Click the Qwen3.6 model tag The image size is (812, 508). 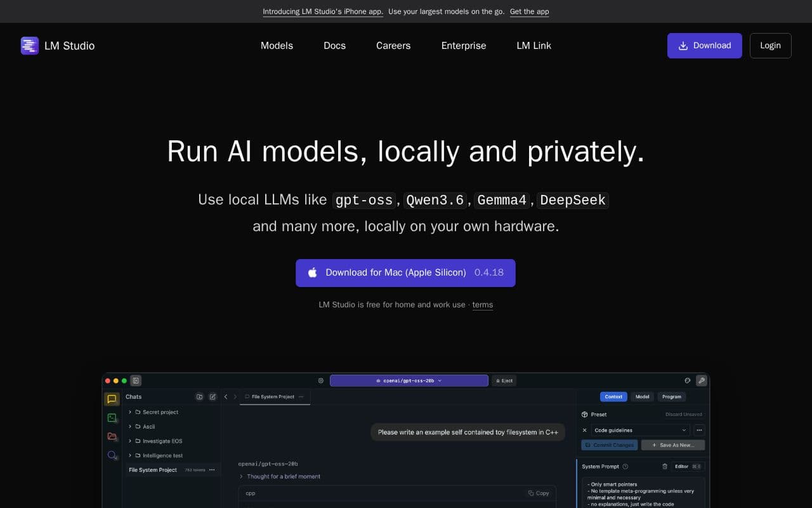(x=435, y=200)
